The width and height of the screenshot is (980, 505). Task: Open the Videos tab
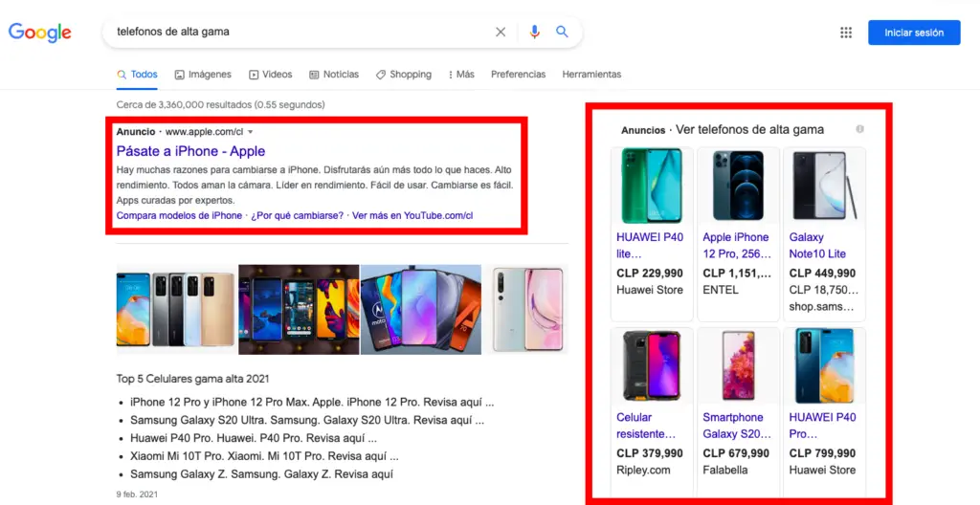point(271,75)
